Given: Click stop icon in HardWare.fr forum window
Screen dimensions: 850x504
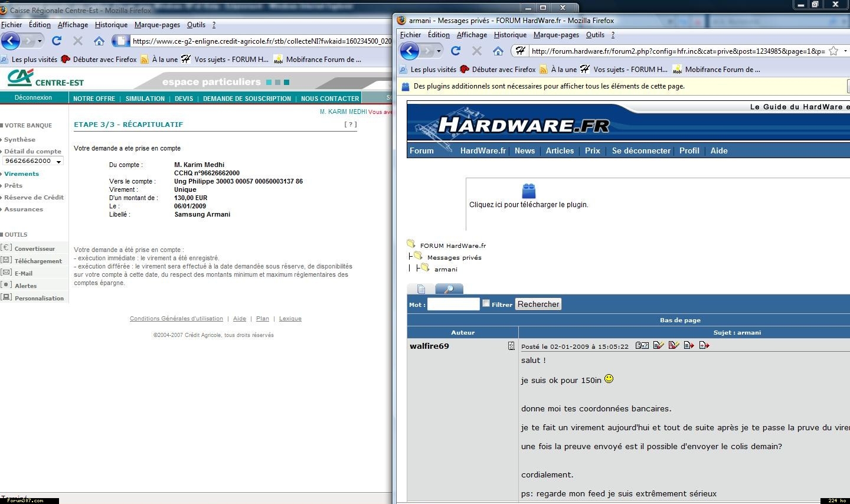Looking at the screenshot, I should 477,51.
